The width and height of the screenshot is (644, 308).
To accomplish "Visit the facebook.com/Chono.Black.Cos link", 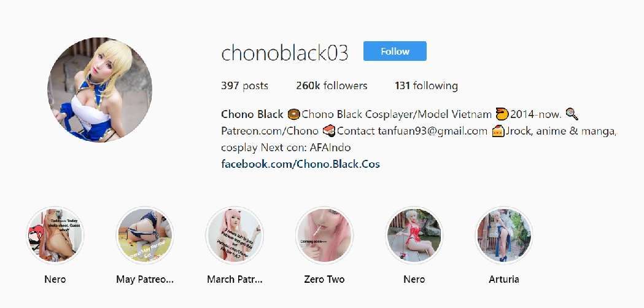I will click(x=300, y=164).
